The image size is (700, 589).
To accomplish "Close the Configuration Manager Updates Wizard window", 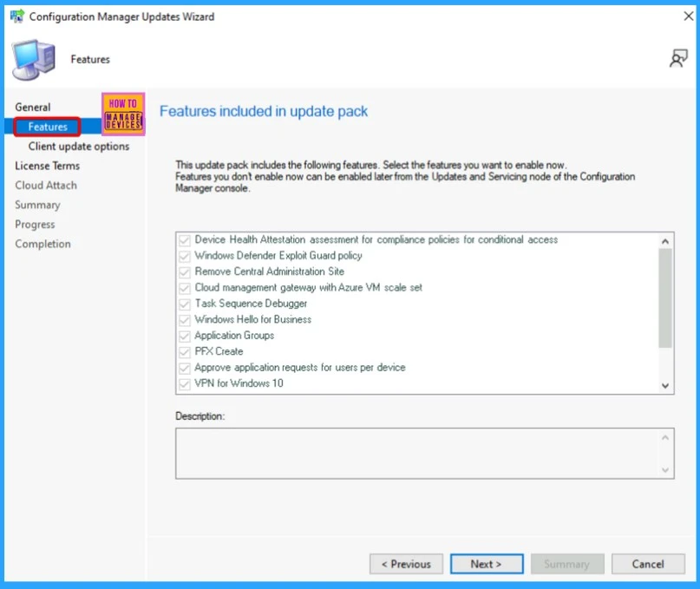I will coord(688,16).
